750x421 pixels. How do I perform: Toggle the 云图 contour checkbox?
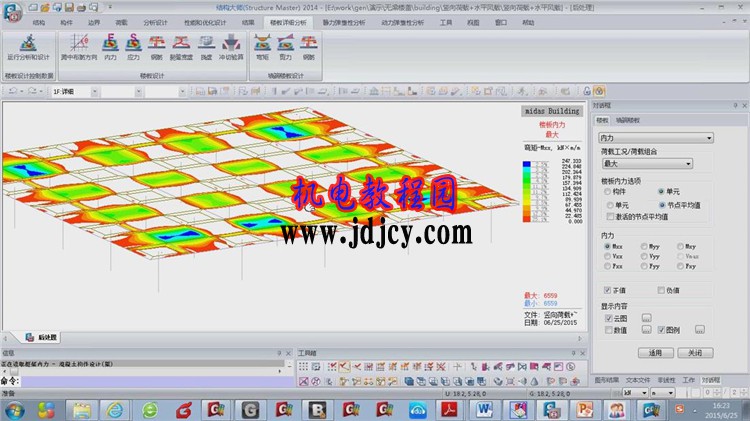(x=608, y=318)
